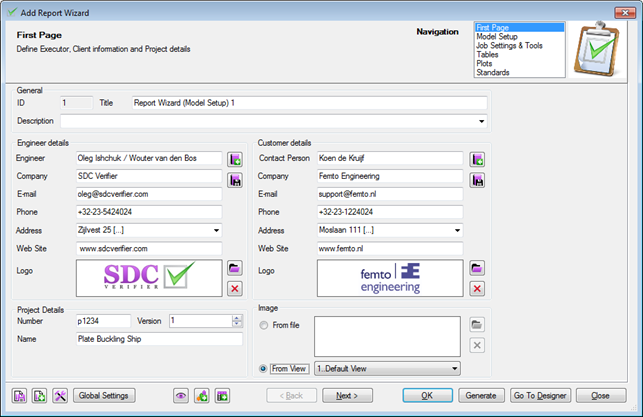Click the Next > button

347,396
